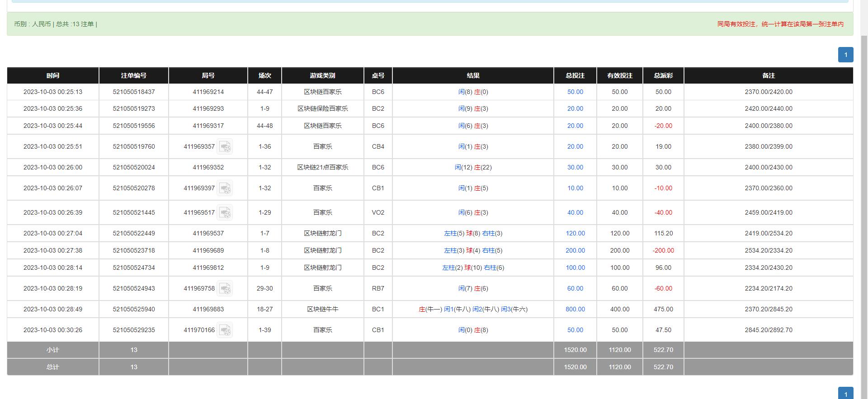Open video replay icon for round 411969357
Viewport: 868px width, 399px height.
(x=225, y=146)
